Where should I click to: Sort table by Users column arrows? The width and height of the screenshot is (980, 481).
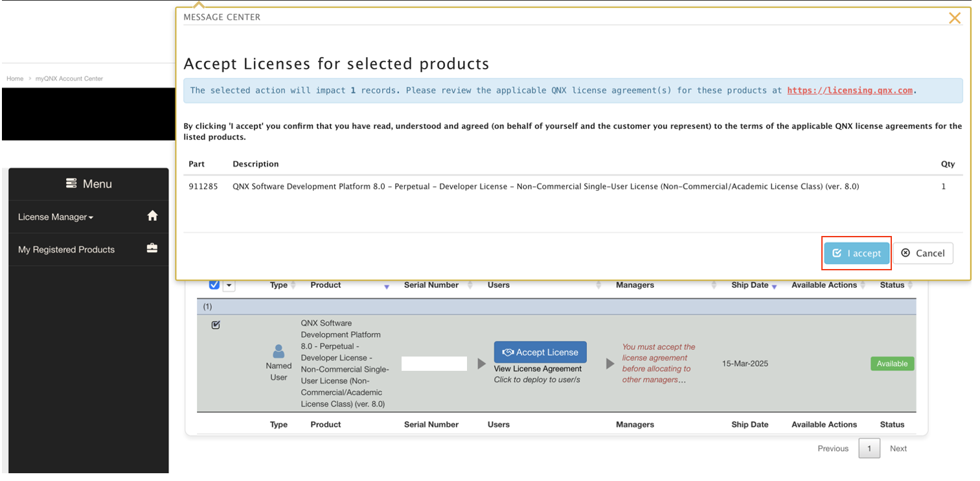pos(599,285)
